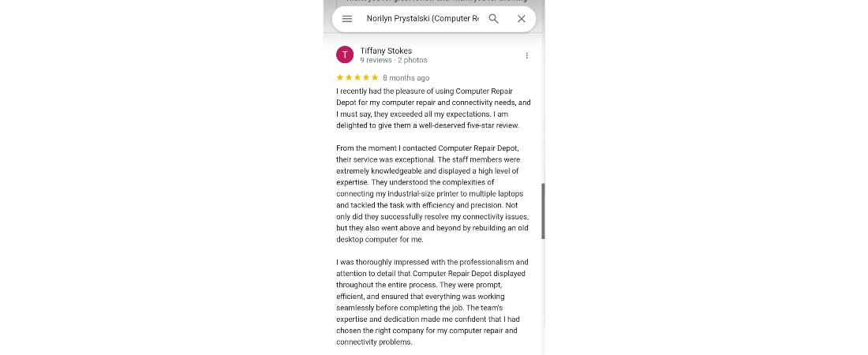Screen dimensions: 868x355
Task: Click the vertical scrollbar thumb of reviews panel
Action: 542,211
